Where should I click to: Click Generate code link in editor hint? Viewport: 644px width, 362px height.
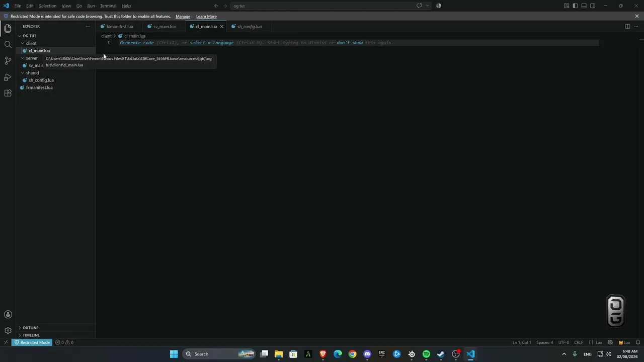(x=136, y=43)
